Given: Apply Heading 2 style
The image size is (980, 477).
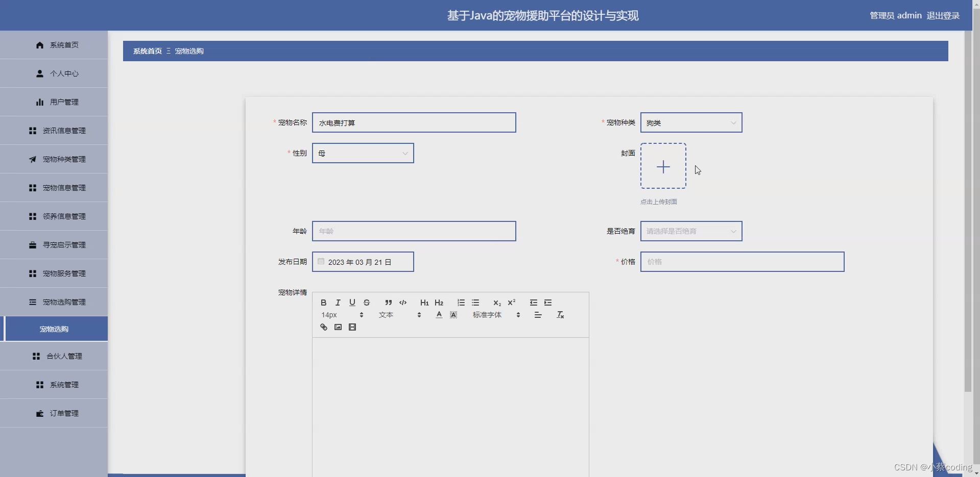Looking at the screenshot, I should click(439, 303).
